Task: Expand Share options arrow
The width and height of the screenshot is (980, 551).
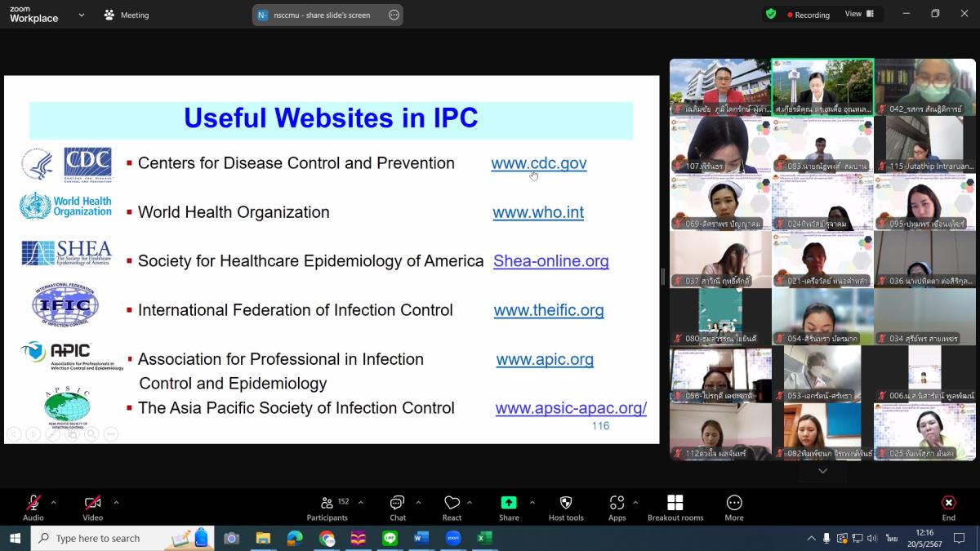Action: tap(532, 502)
